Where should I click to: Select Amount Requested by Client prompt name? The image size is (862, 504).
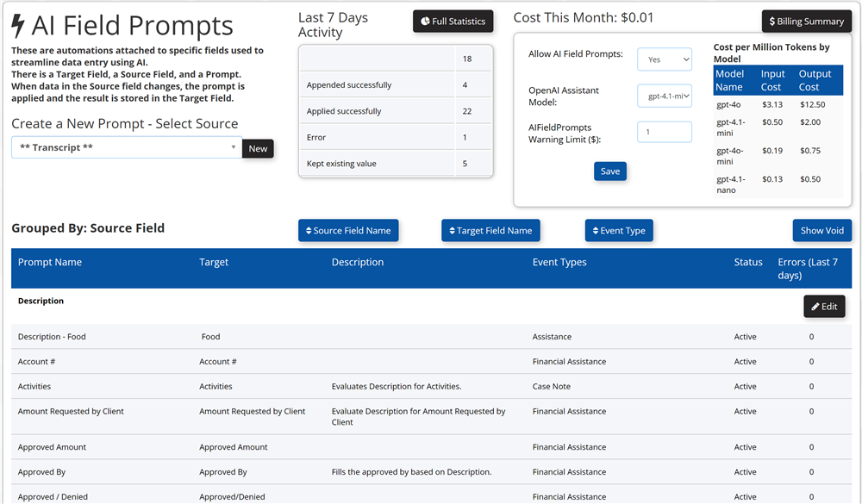(71, 411)
